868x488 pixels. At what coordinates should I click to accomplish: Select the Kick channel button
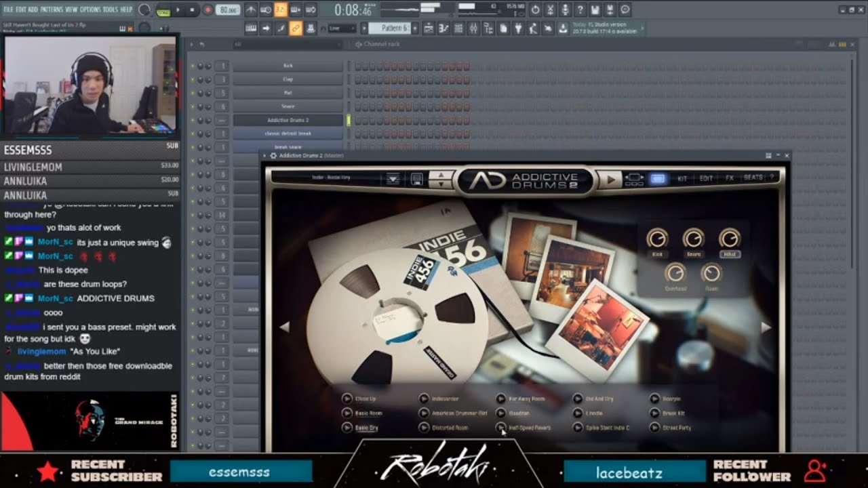point(288,66)
